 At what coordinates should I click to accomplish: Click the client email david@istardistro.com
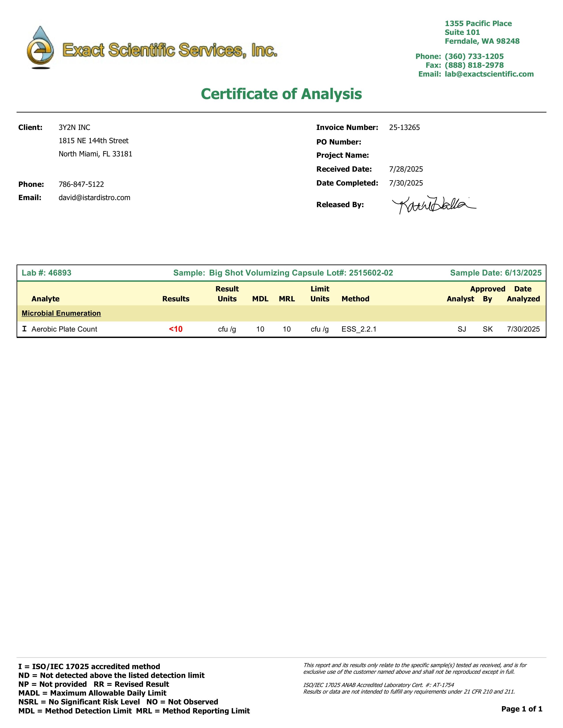tap(94, 198)
